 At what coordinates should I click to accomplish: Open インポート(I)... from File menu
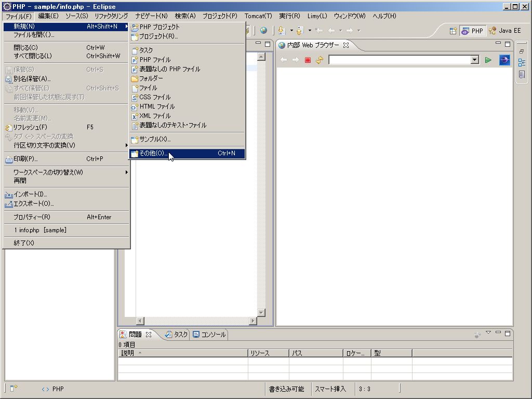tap(66, 194)
